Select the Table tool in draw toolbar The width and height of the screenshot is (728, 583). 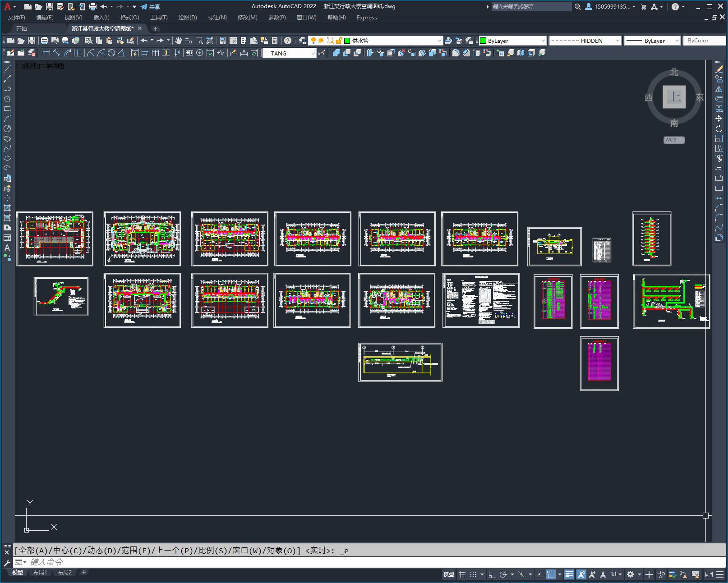click(7, 238)
